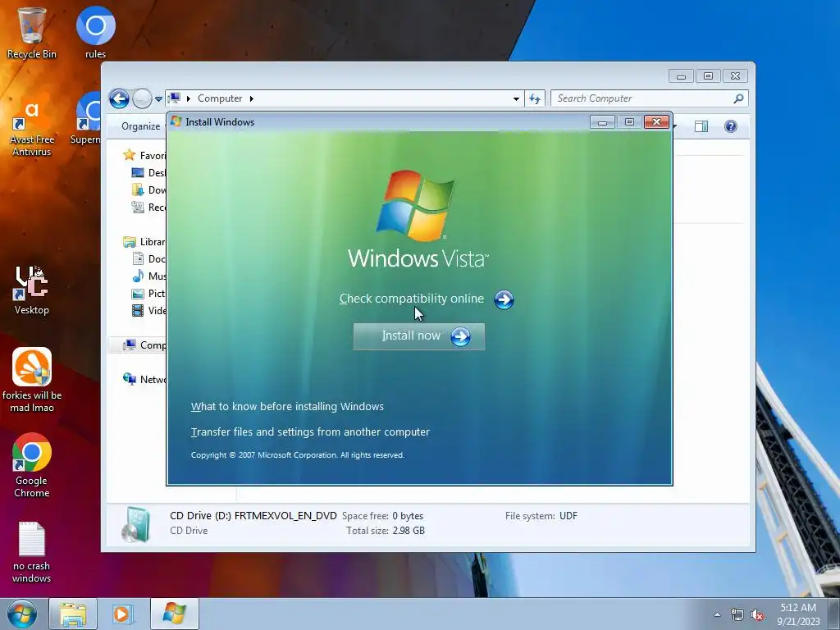Open 'forkies will be mad lmao' icon
This screenshot has width=840, height=630.
coord(32,379)
